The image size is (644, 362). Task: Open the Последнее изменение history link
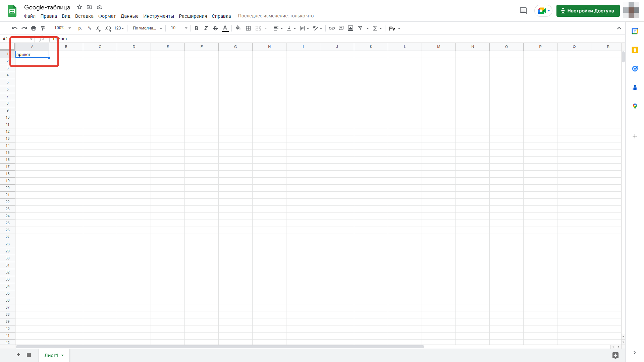click(276, 16)
